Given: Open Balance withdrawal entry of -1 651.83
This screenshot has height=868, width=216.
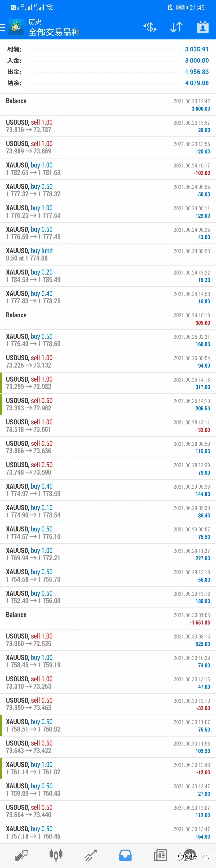Looking at the screenshot, I should point(108,619).
